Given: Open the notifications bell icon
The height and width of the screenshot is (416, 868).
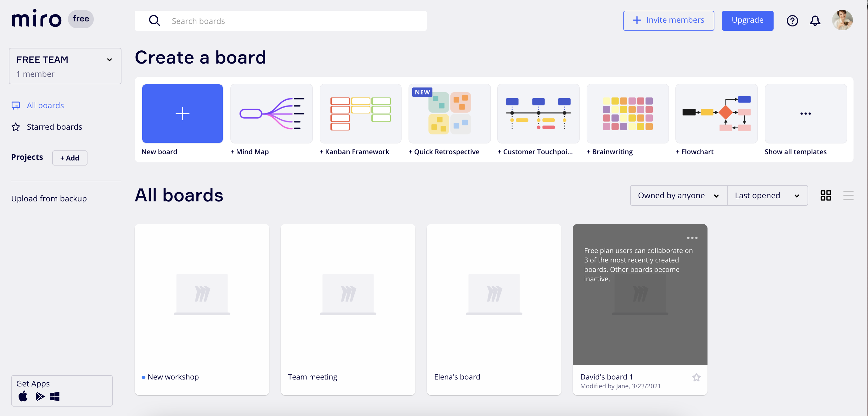Looking at the screenshot, I should point(815,21).
